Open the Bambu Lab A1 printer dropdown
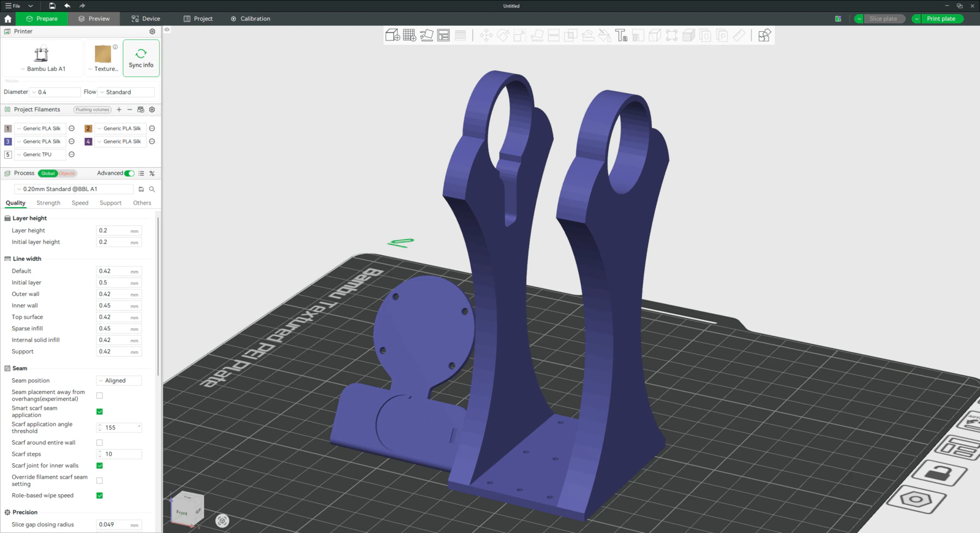980x533 pixels. tap(43, 69)
